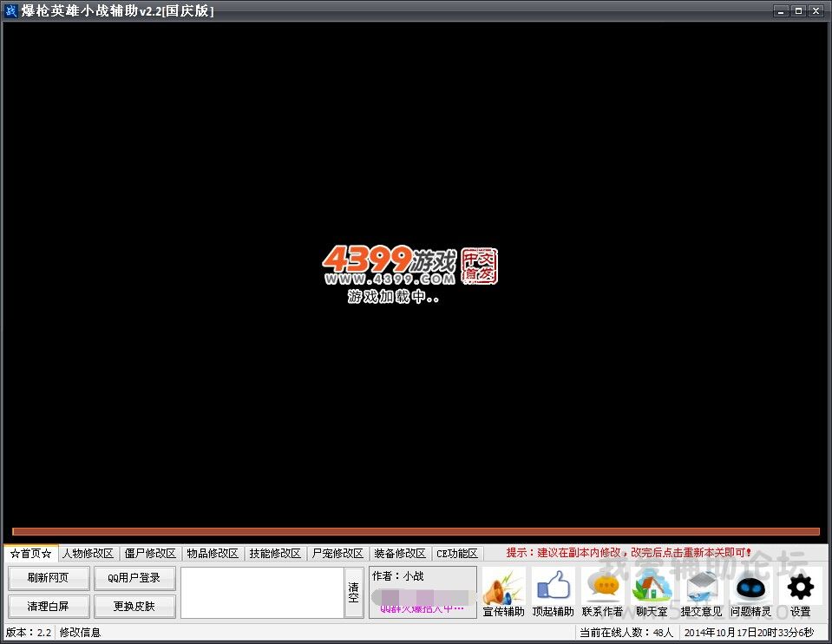Click the 清空 button beside the text box
The image size is (832, 644).
click(x=353, y=592)
